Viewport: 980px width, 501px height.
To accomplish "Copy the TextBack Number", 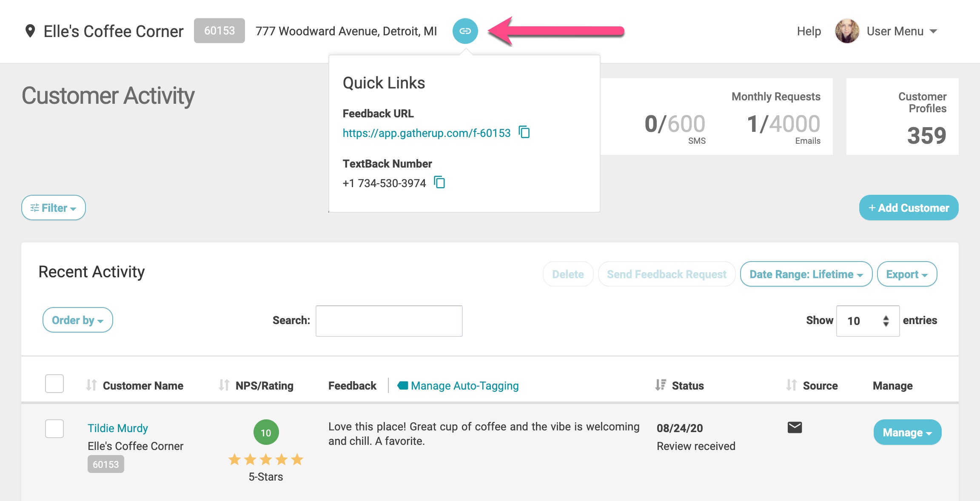I will [x=439, y=182].
